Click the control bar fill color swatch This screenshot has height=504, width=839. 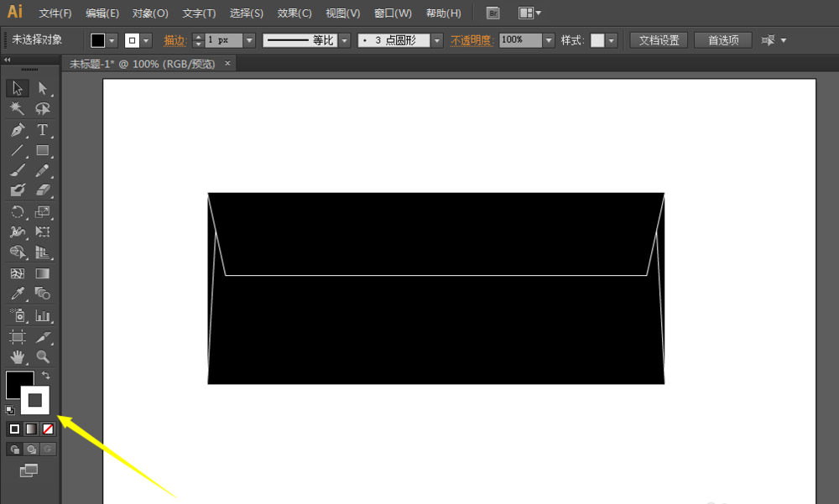pyautogui.click(x=98, y=40)
